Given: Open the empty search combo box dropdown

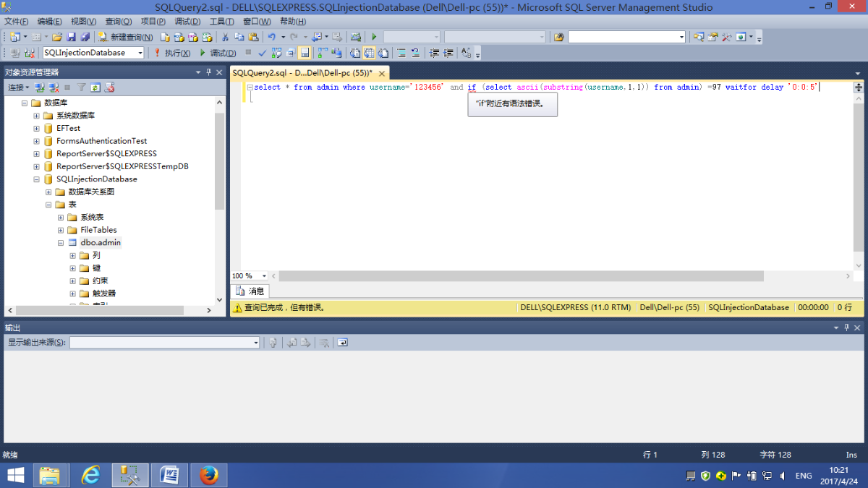Looking at the screenshot, I should click(681, 36).
